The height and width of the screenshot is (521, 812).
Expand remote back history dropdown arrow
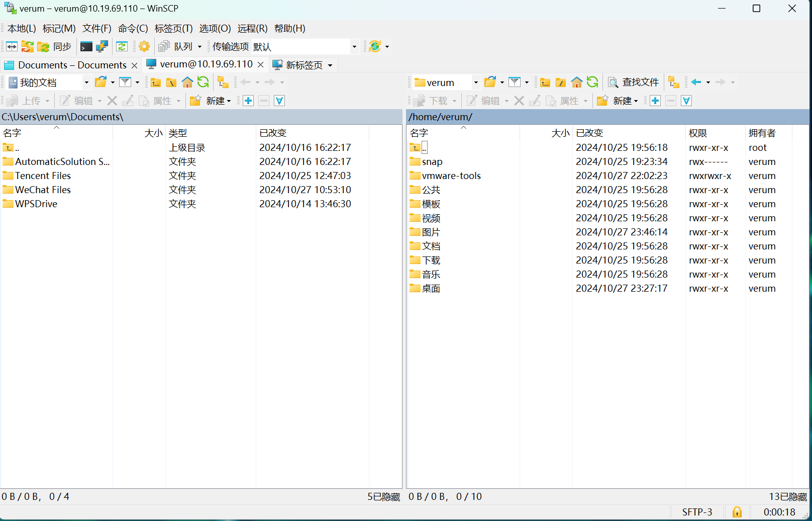(x=708, y=82)
